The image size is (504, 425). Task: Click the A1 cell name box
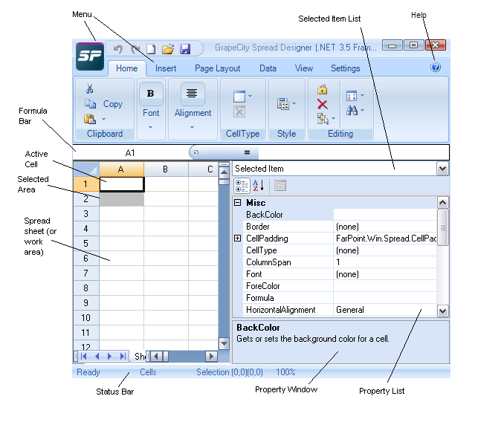click(x=130, y=152)
